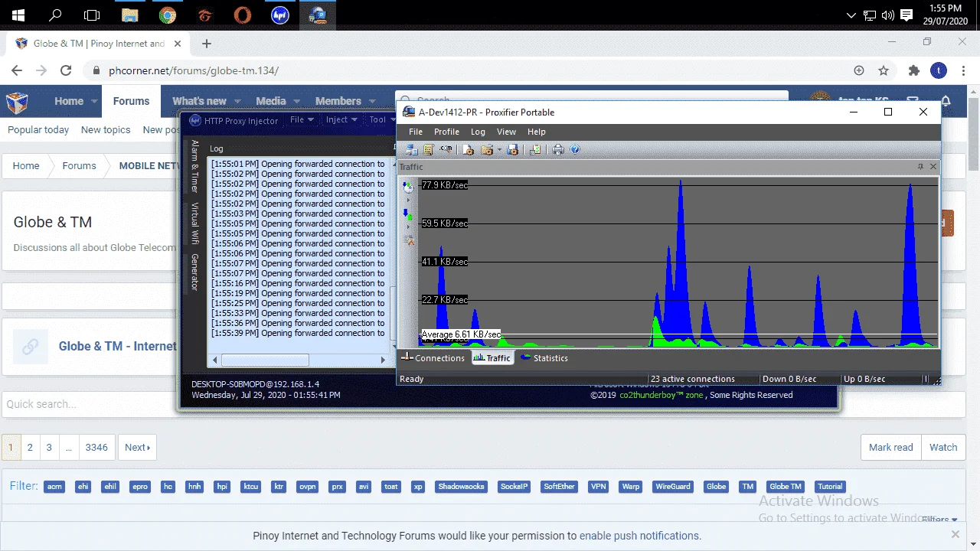
Task: Click the blue-green arrows traffic icon
Action: (408, 214)
